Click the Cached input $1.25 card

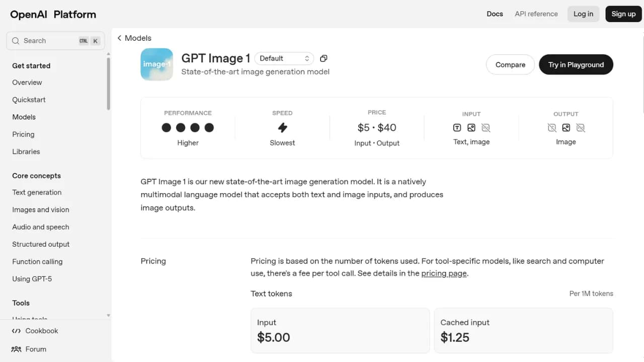click(524, 330)
